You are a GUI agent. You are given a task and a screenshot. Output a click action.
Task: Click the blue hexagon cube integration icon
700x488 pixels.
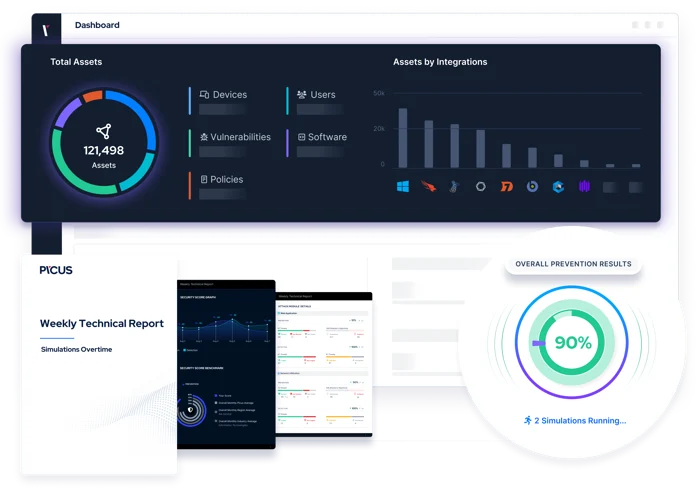pos(559,186)
